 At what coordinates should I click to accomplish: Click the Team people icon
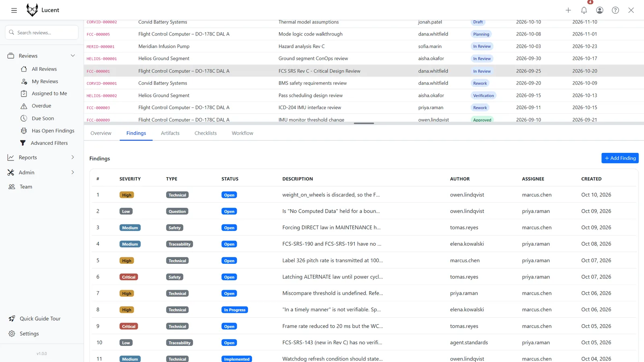(x=12, y=187)
